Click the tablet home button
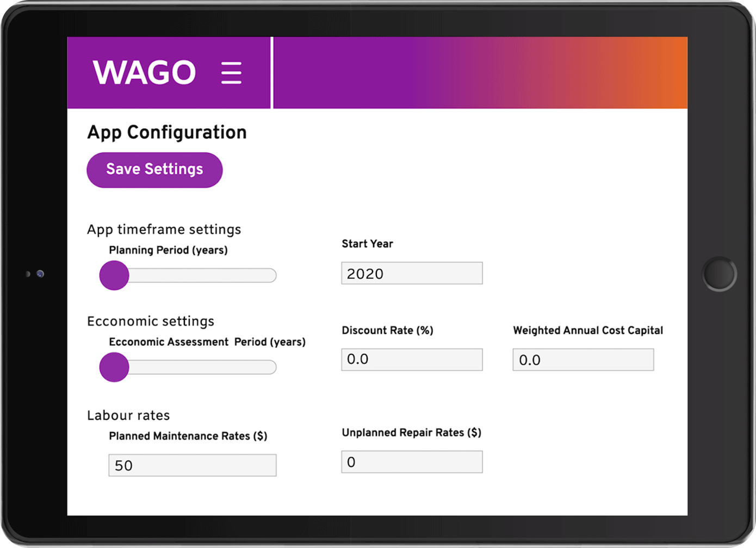This screenshot has width=756, height=548. click(x=719, y=274)
